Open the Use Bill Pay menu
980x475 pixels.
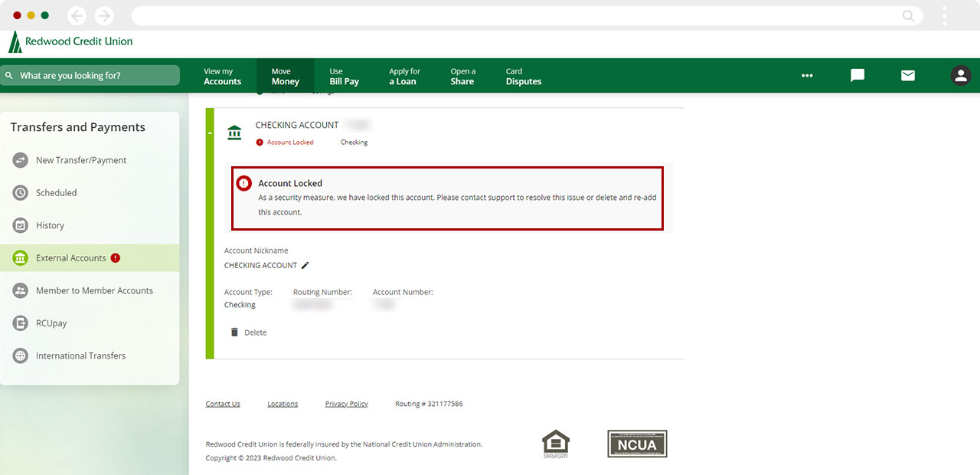coord(344,76)
